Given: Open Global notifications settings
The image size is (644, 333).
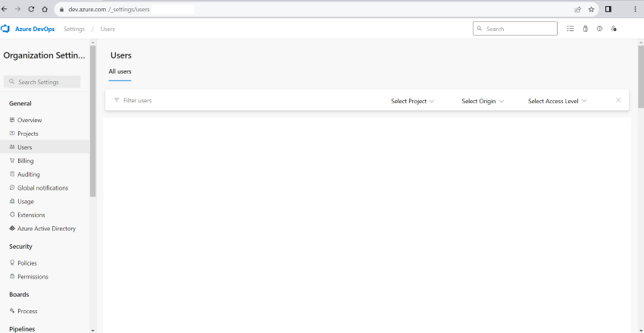Looking at the screenshot, I should [42, 188].
